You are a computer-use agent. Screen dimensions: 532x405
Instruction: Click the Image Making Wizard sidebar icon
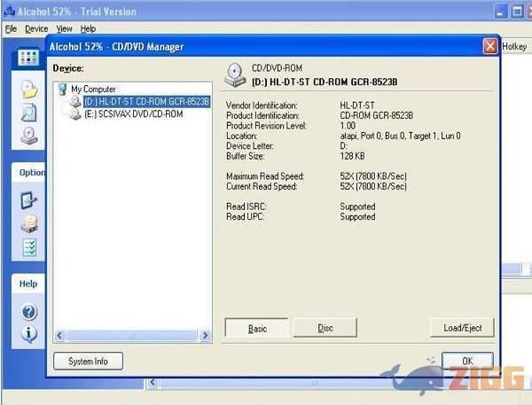[x=28, y=90]
